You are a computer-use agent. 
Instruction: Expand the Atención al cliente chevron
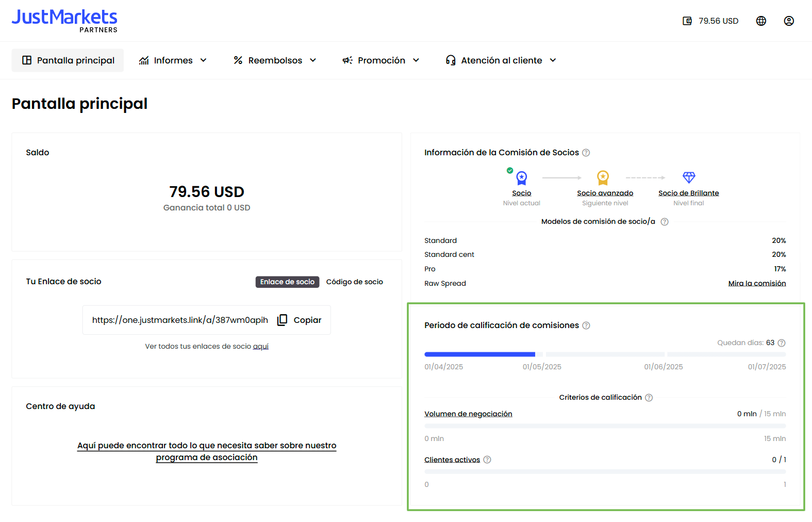tap(553, 60)
